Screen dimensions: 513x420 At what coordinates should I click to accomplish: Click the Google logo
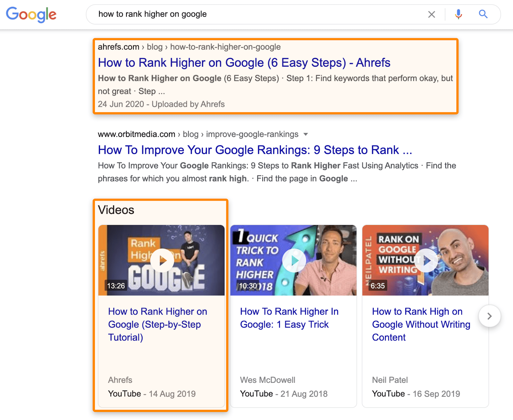[x=31, y=14]
